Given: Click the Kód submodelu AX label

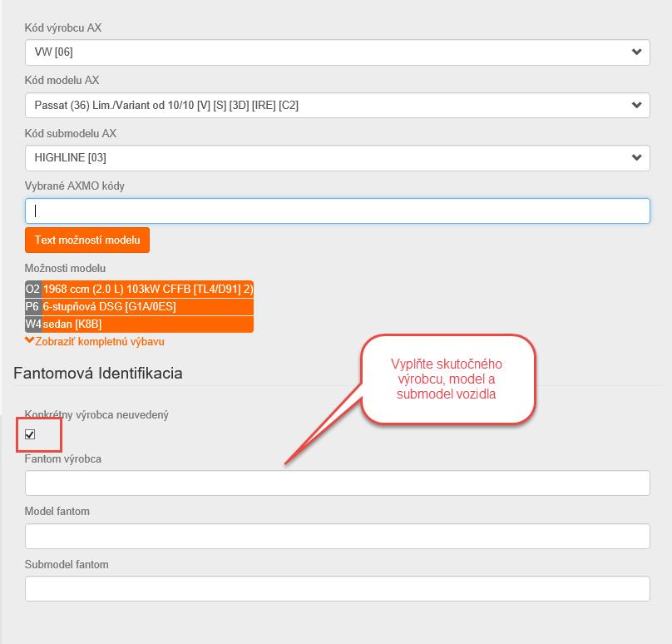Looking at the screenshot, I should point(71,133).
